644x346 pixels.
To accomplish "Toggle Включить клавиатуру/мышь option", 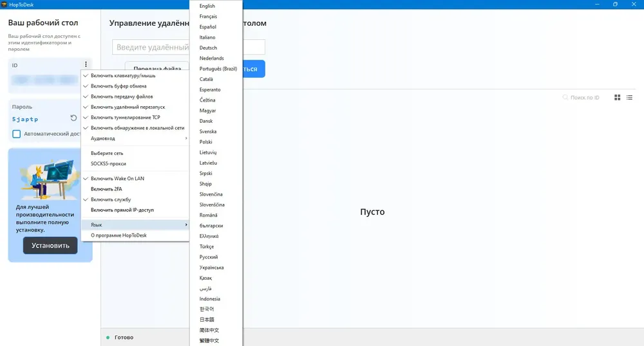I will 135,75.
